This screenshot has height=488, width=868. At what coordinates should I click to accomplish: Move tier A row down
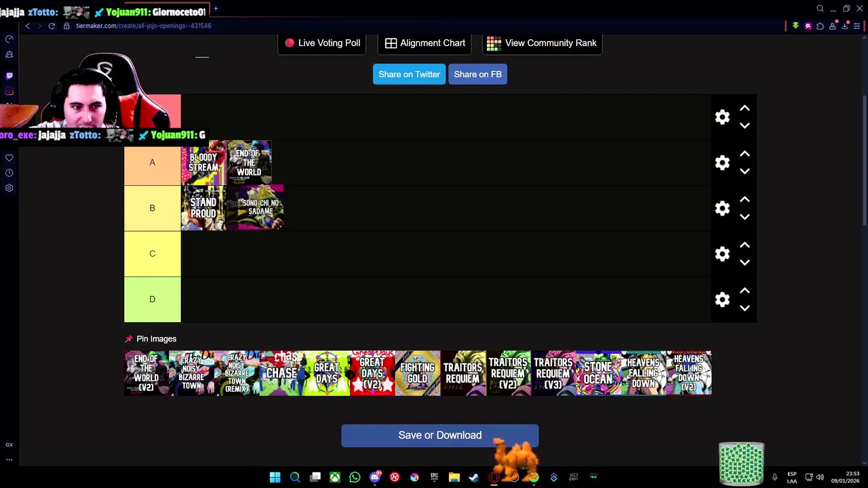pyautogui.click(x=745, y=171)
